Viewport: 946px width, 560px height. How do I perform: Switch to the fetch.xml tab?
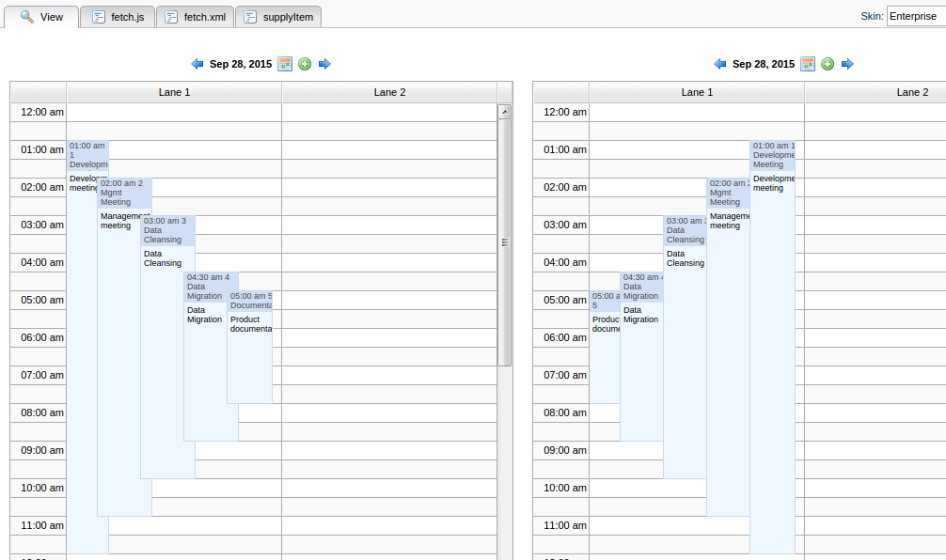[195, 17]
